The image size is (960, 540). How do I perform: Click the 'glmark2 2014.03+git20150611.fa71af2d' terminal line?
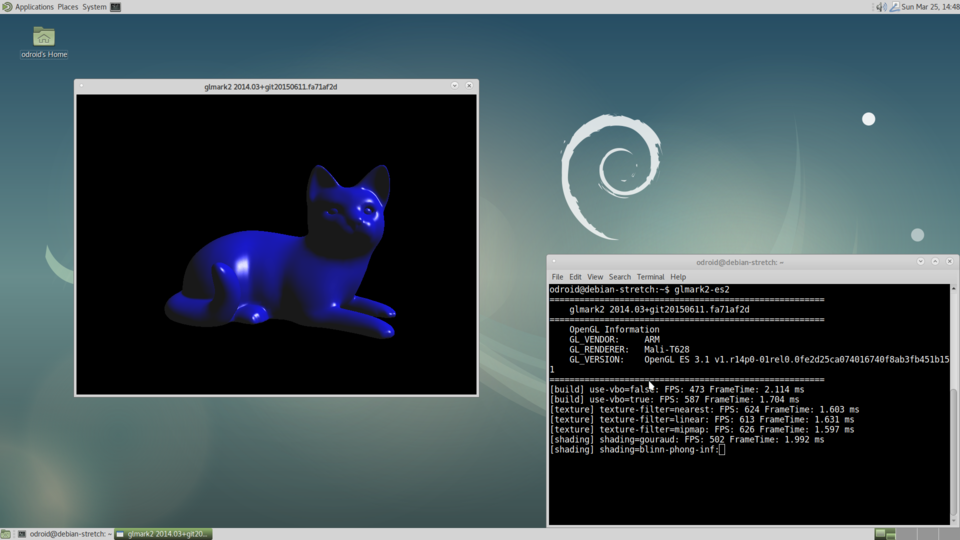tap(659, 309)
